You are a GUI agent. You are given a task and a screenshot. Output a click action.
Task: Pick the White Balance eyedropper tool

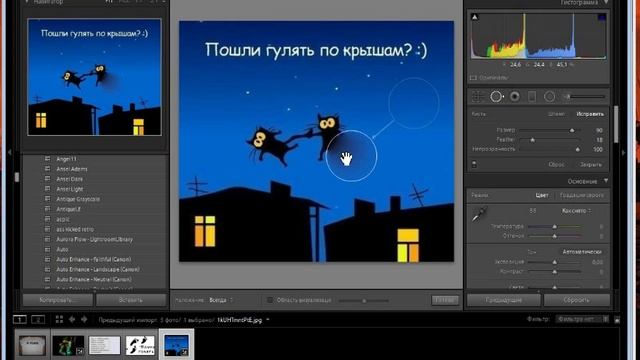tap(479, 214)
